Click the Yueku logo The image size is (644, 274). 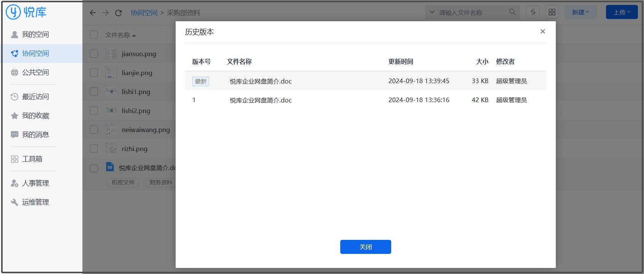pos(26,12)
